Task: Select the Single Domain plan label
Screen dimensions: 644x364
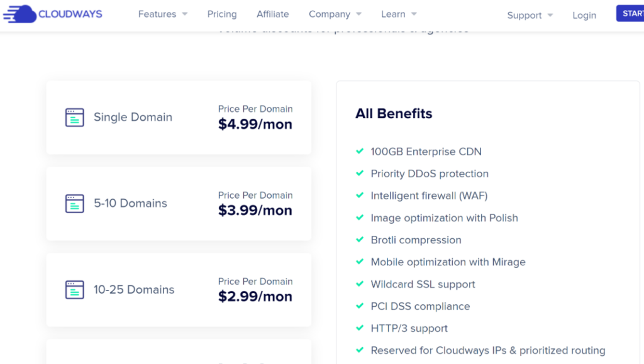Action: [x=133, y=118]
